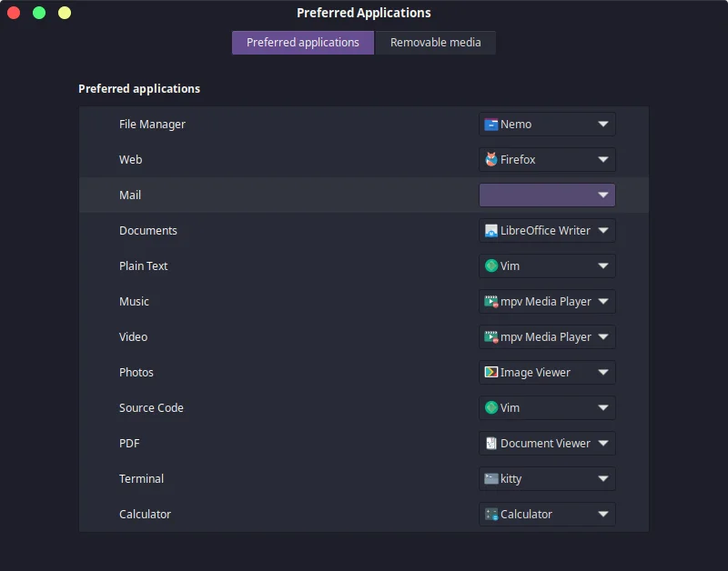
Task: Close the window with the red button
Action: [x=14, y=13]
